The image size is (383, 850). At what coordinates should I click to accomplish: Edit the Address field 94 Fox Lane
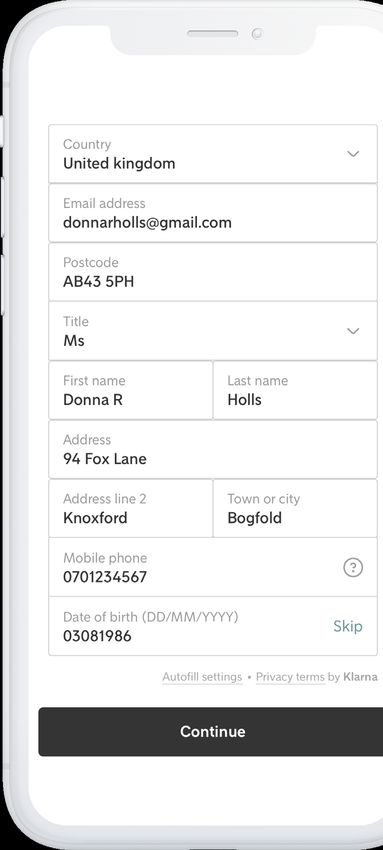pyautogui.click(x=213, y=449)
